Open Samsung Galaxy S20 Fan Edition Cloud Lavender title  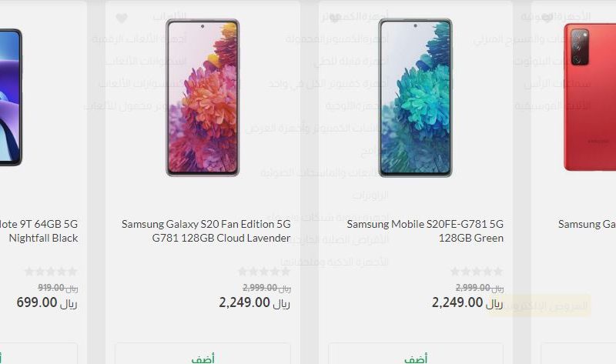[206, 231]
